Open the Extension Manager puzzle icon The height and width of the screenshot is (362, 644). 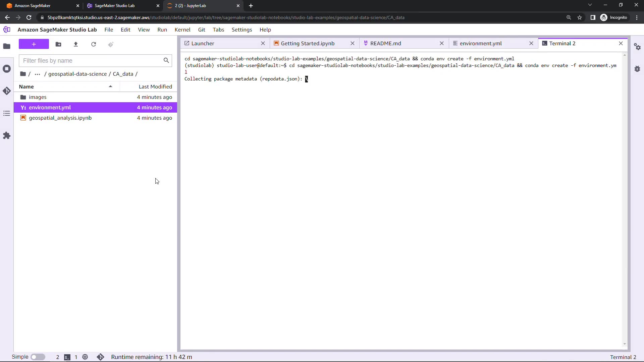point(7,135)
